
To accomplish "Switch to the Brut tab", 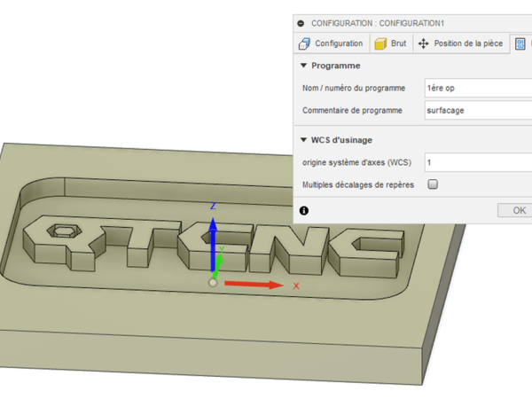I will point(390,43).
